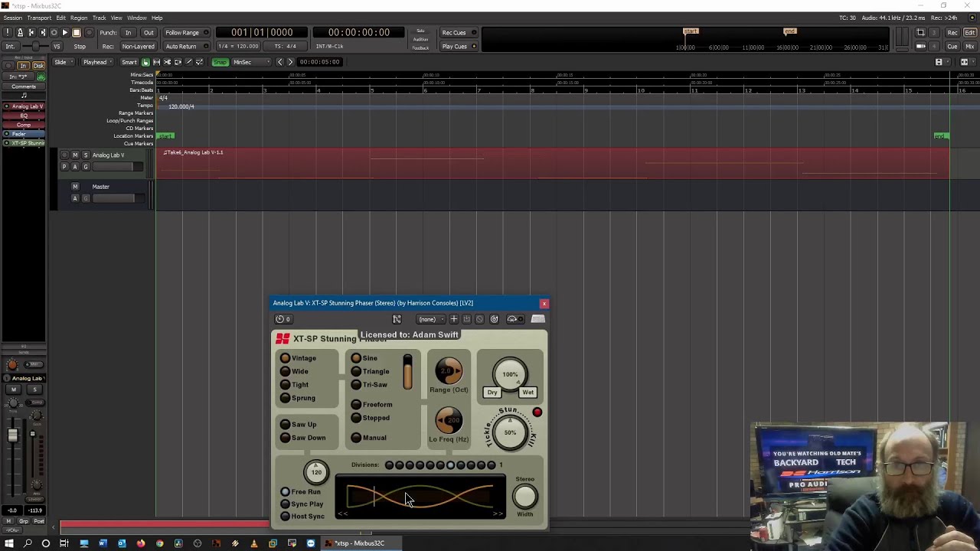Viewport: 980px width, 551px height.
Task: Select the Draw (pencil) tool
Action: pyautogui.click(x=189, y=62)
